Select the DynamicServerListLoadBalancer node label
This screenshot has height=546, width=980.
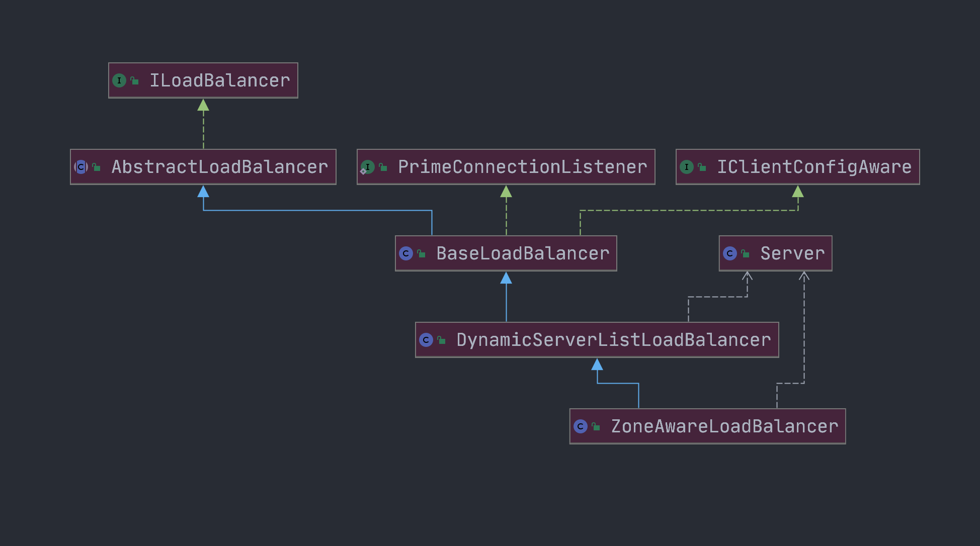(x=614, y=340)
